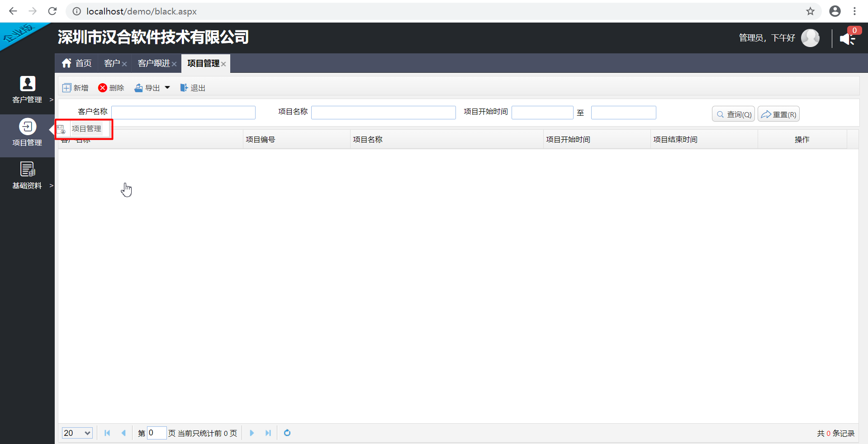Open 基础资料 sidebar icon
This screenshot has width=868, height=444.
point(27,170)
